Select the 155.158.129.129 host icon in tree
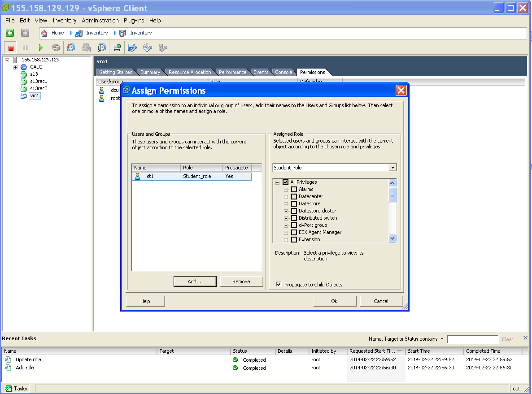The image size is (532, 394). click(15, 60)
